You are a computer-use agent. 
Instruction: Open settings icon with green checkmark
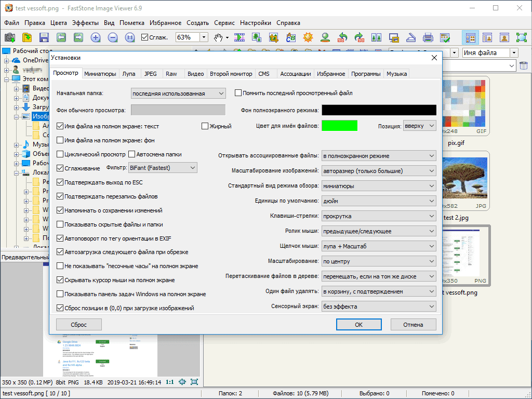tap(445, 37)
